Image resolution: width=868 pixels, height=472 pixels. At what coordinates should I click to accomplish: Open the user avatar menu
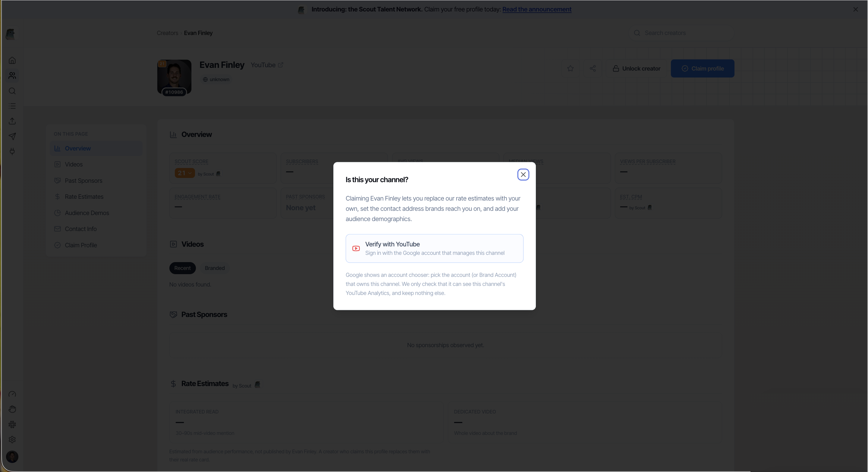coord(12,457)
